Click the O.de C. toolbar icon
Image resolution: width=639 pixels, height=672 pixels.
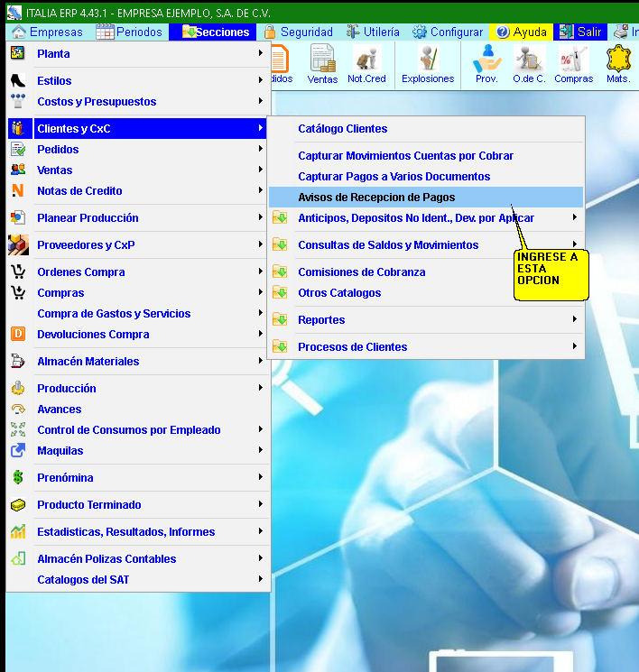click(x=529, y=64)
